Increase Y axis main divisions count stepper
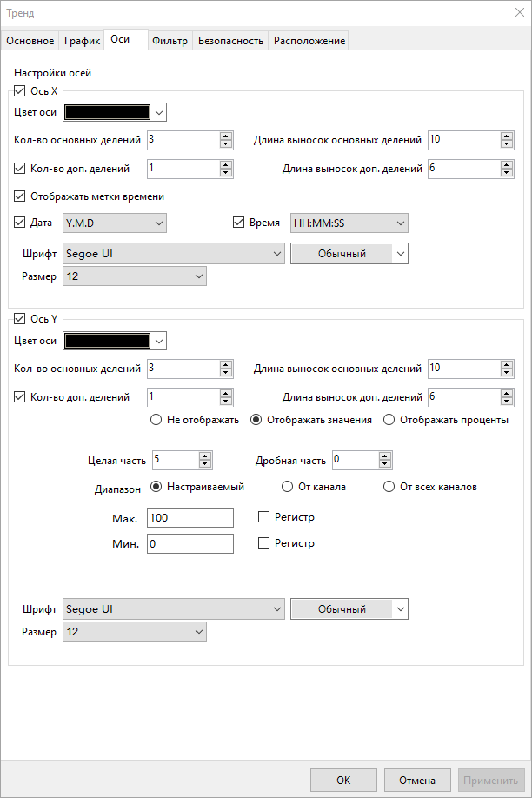 [x=226, y=365]
